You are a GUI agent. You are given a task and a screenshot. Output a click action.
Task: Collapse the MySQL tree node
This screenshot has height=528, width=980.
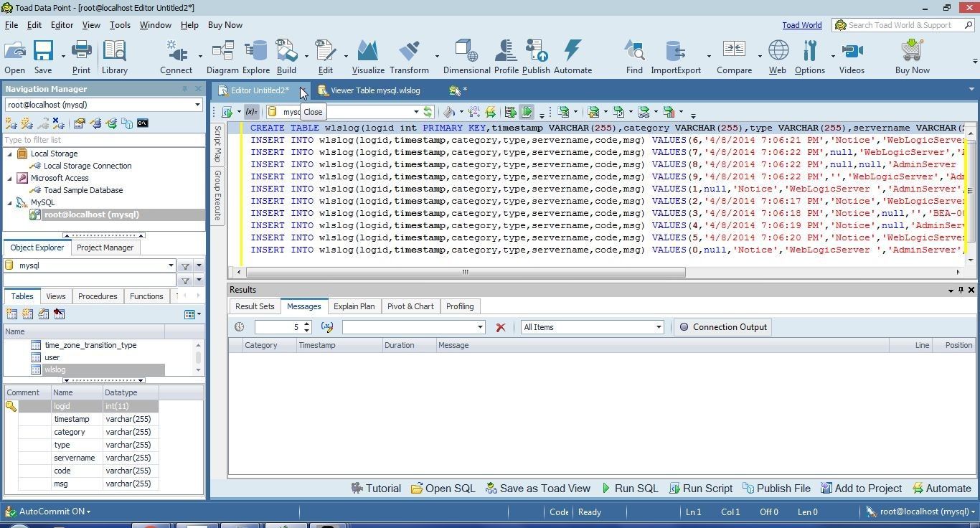9,202
